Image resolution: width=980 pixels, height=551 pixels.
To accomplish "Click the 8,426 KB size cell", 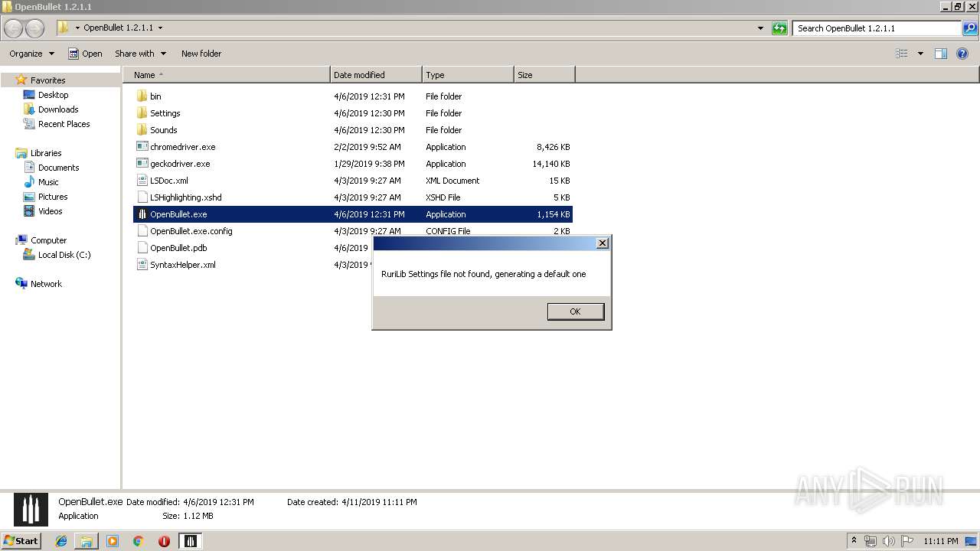I will tap(553, 147).
